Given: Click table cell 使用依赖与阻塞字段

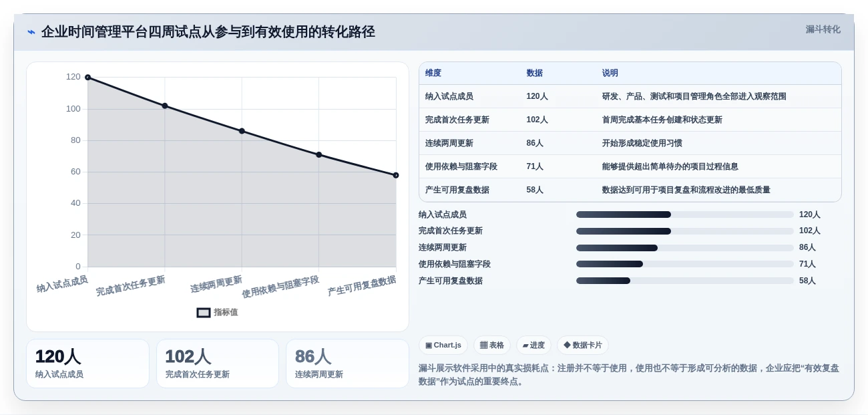Looking at the screenshot, I should [461, 166].
